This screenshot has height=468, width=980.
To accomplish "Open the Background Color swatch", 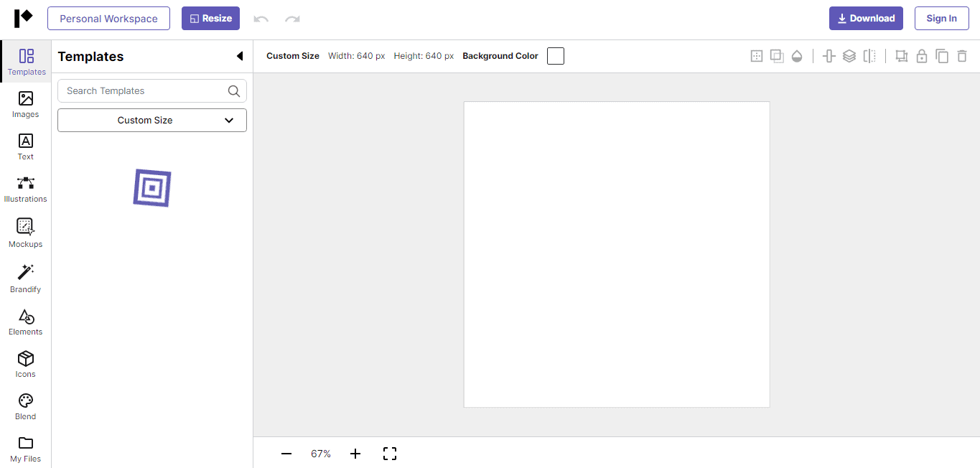I will click(555, 55).
